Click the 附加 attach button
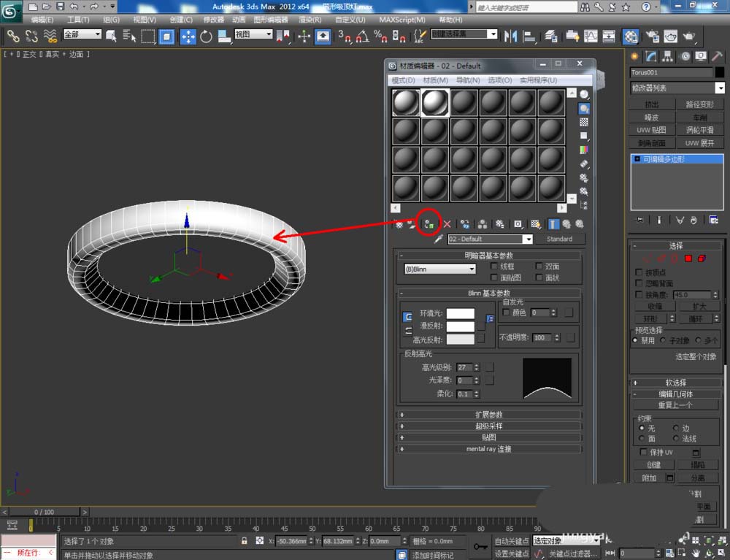Image resolution: width=730 pixels, height=560 pixels. click(x=649, y=478)
